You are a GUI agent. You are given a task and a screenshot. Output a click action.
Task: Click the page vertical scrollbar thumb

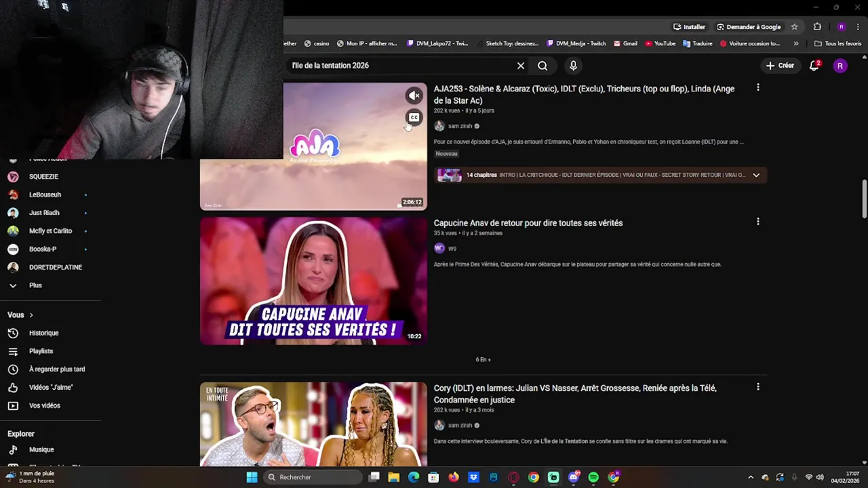coord(864,199)
